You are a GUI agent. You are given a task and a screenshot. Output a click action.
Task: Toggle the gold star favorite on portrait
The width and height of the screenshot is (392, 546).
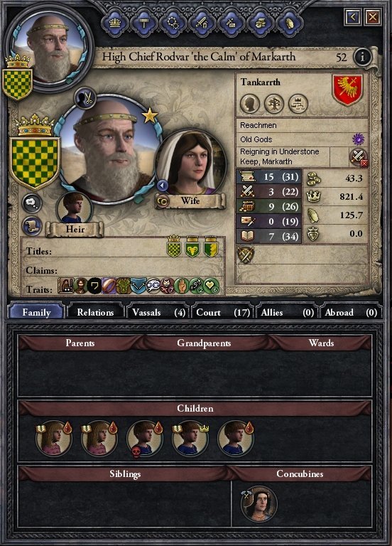[x=150, y=116]
